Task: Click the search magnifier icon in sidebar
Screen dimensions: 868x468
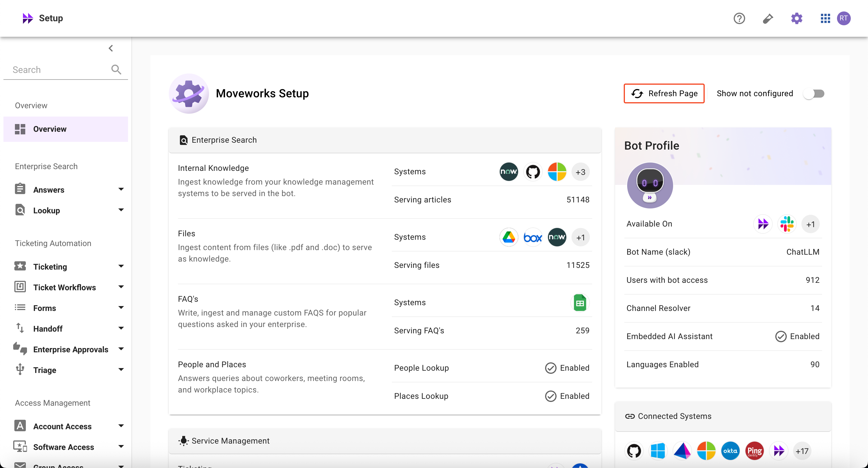Action: pos(116,69)
